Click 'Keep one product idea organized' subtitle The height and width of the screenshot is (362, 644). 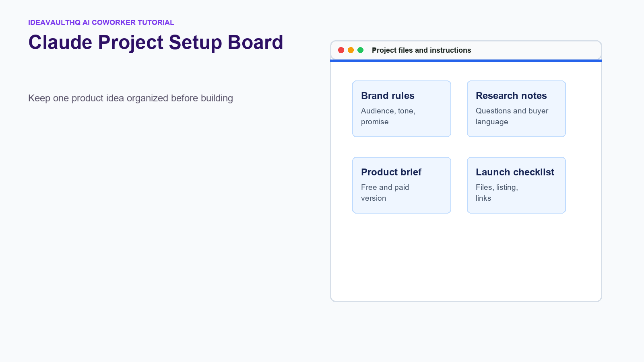coord(130,98)
